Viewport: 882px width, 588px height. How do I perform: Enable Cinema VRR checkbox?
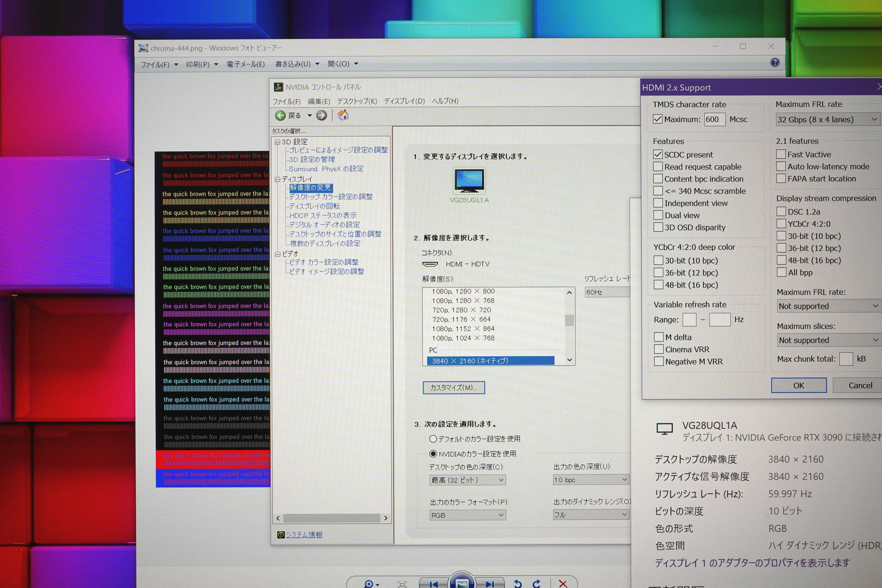pyautogui.click(x=659, y=349)
